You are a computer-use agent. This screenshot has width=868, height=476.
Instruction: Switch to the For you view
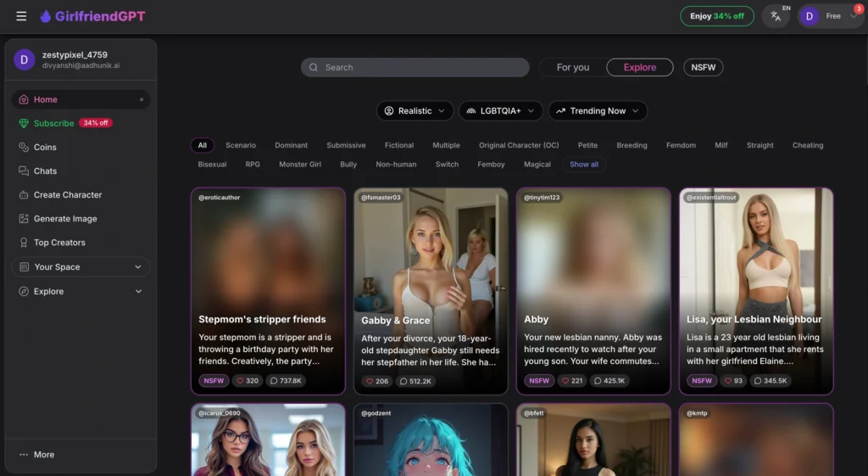pyautogui.click(x=572, y=67)
